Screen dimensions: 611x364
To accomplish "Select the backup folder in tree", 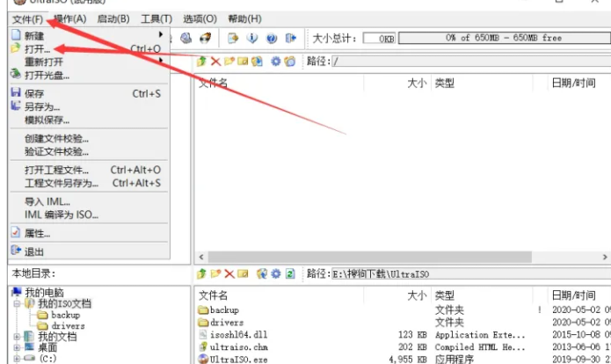I will 64,315.
